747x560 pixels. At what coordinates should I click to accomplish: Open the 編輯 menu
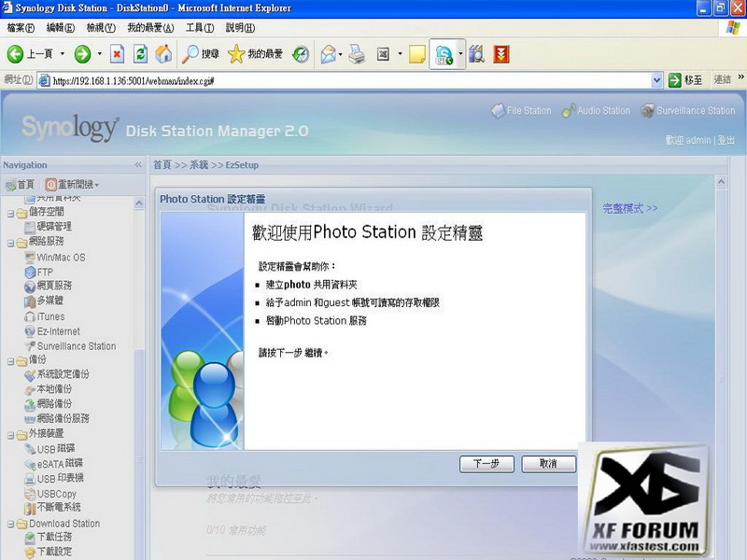tap(61, 28)
